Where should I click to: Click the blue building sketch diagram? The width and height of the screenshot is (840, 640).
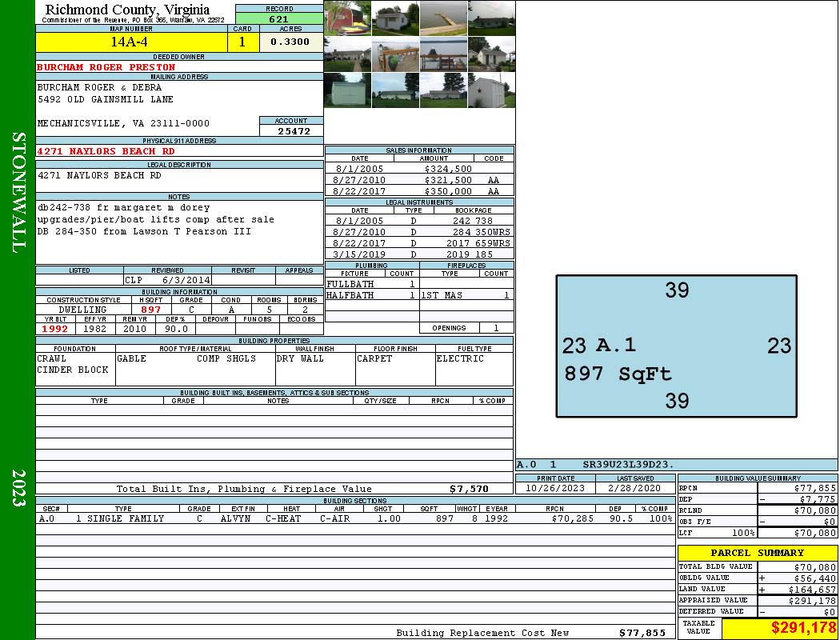pyautogui.click(x=676, y=346)
